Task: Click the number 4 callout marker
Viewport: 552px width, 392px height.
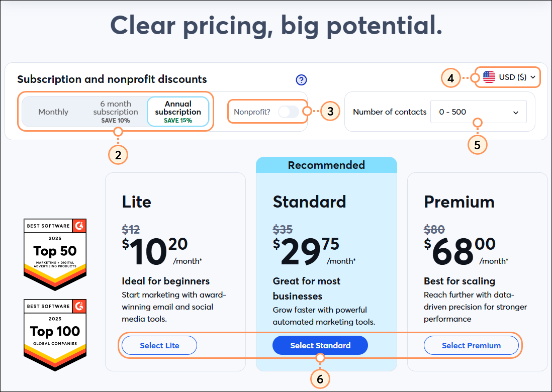Action: 451,78
